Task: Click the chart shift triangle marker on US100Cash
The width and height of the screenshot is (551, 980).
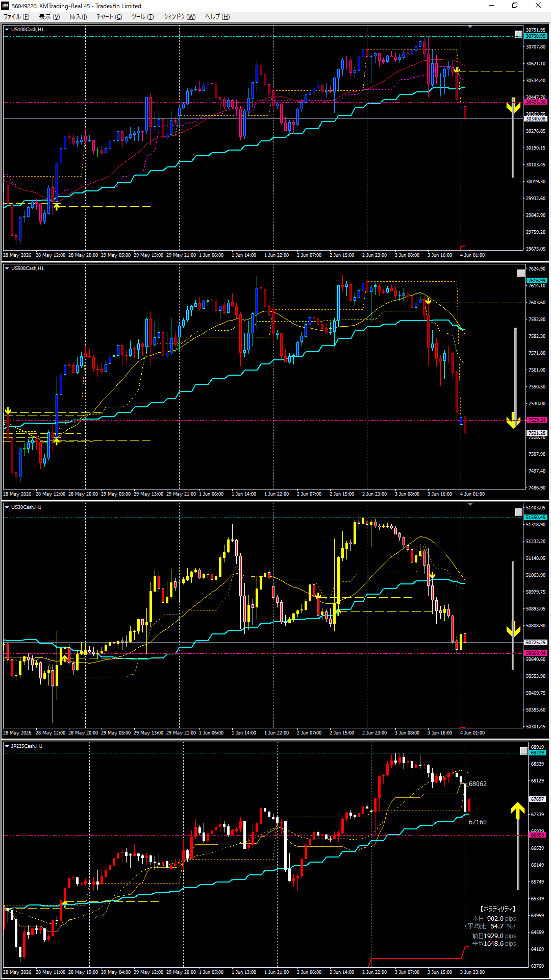Action: [470, 27]
